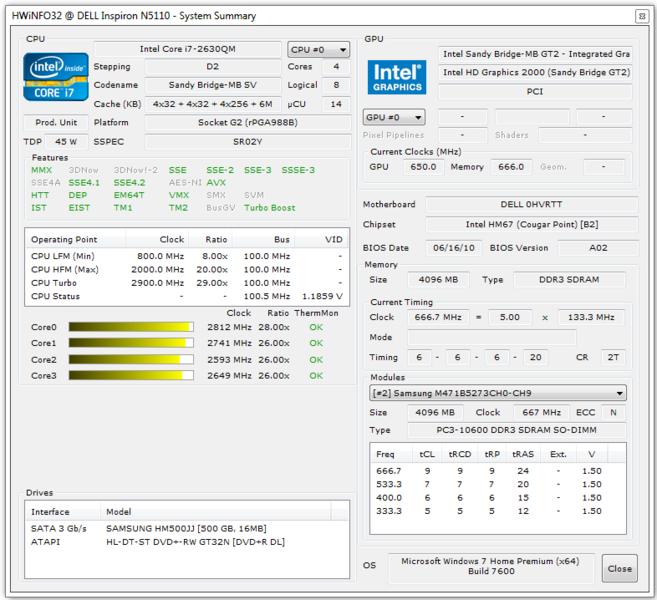Select the 666.7 frequency timing row
The image size is (657, 600).
point(498,471)
